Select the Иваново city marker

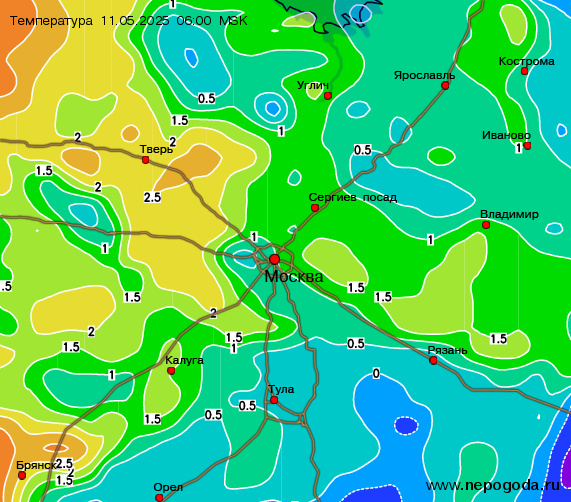coord(527,146)
